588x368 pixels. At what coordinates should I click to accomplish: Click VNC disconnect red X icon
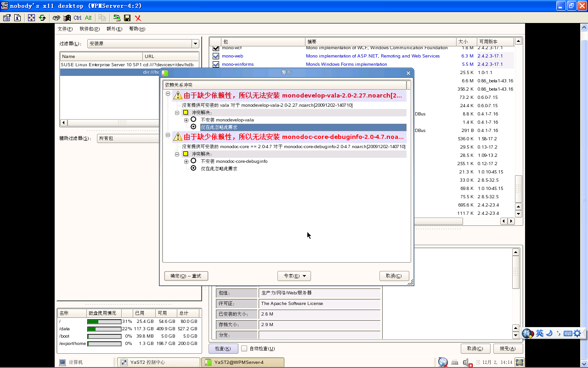(x=138, y=17)
